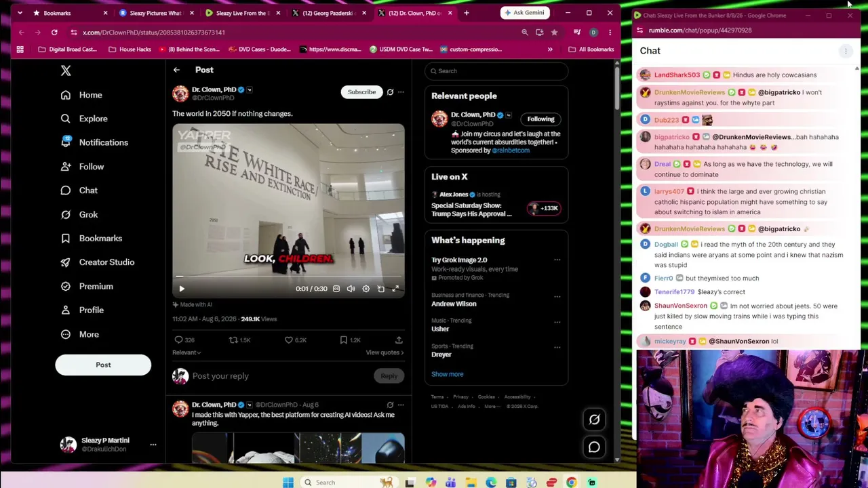The height and width of the screenshot is (488, 868).
Task: Click the Chrome icon on the taskbar
Action: click(572, 483)
